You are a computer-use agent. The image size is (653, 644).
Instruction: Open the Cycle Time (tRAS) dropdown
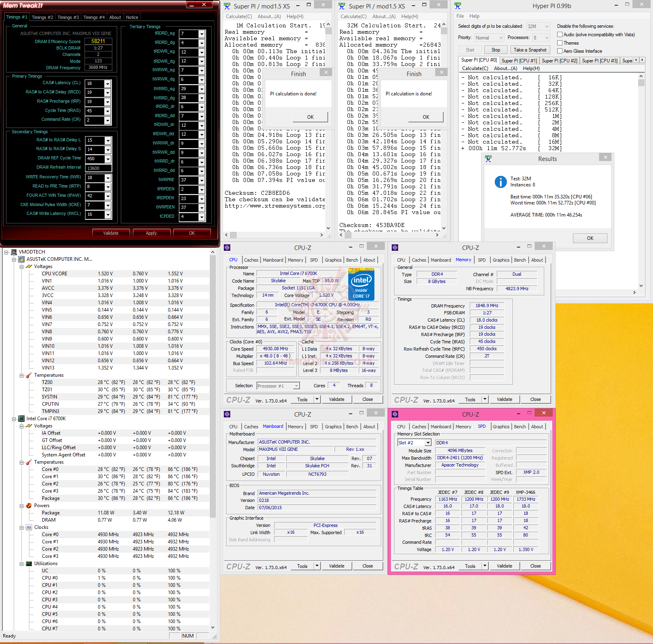[x=107, y=111]
